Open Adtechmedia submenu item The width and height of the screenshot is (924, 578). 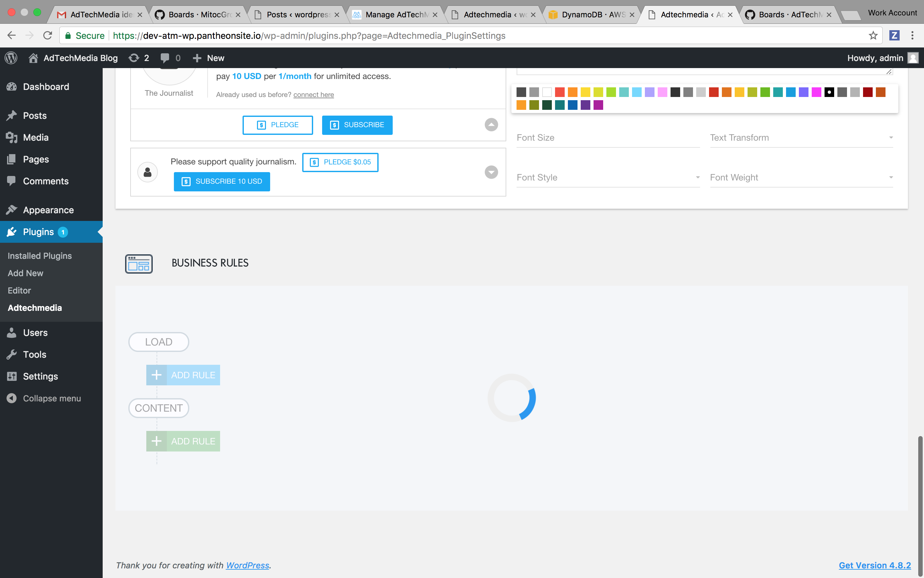tap(35, 308)
